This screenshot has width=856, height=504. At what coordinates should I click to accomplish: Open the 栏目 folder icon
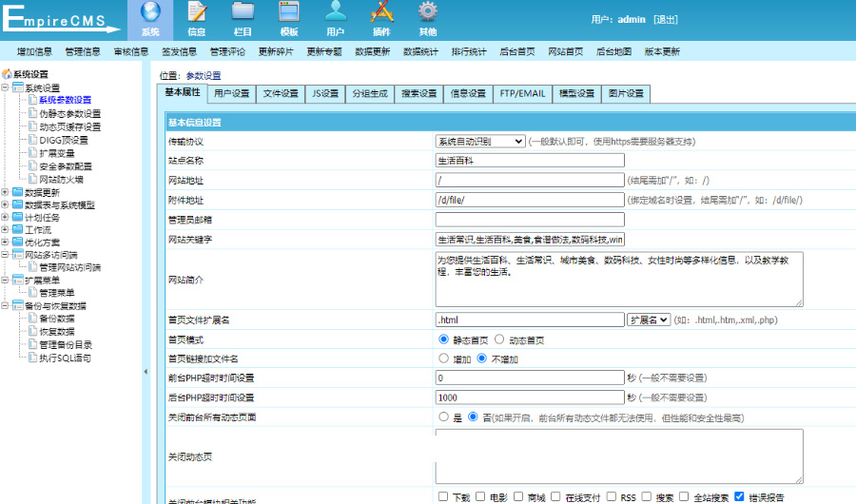(x=243, y=13)
